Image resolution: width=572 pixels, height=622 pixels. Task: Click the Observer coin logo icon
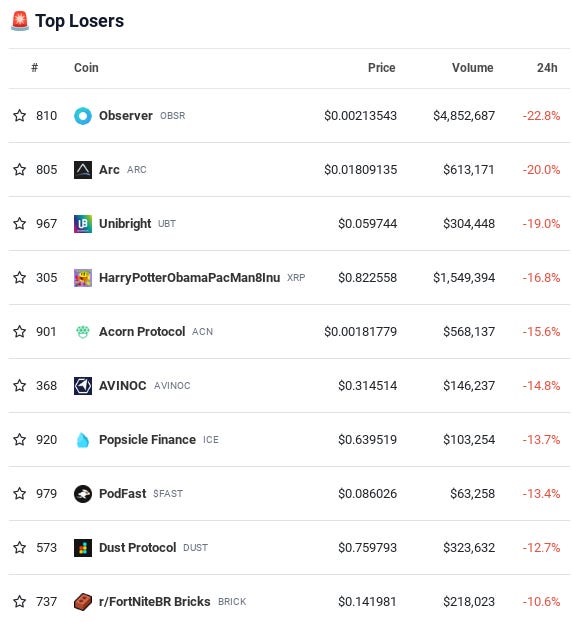click(83, 116)
